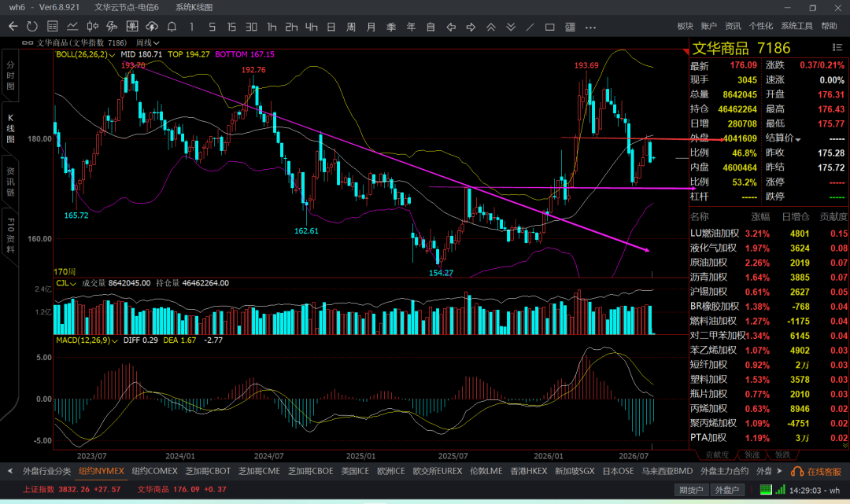Switch to monthly (月) K-line period
The width and height of the screenshot is (850, 504).
tap(371, 27)
